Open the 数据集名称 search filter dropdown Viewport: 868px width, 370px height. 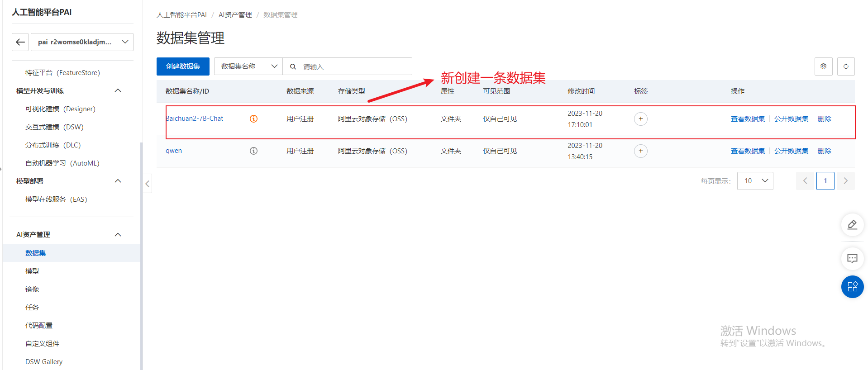(248, 66)
